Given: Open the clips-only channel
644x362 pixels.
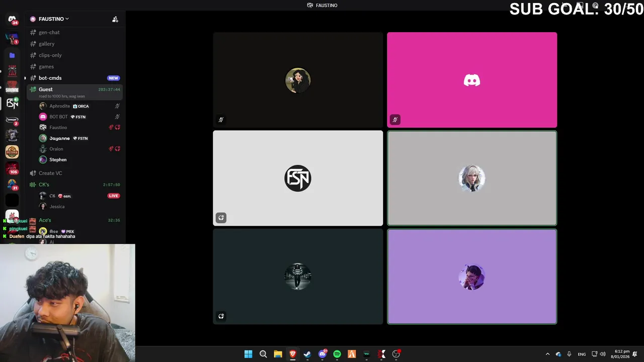Looking at the screenshot, I should (x=74, y=55).
